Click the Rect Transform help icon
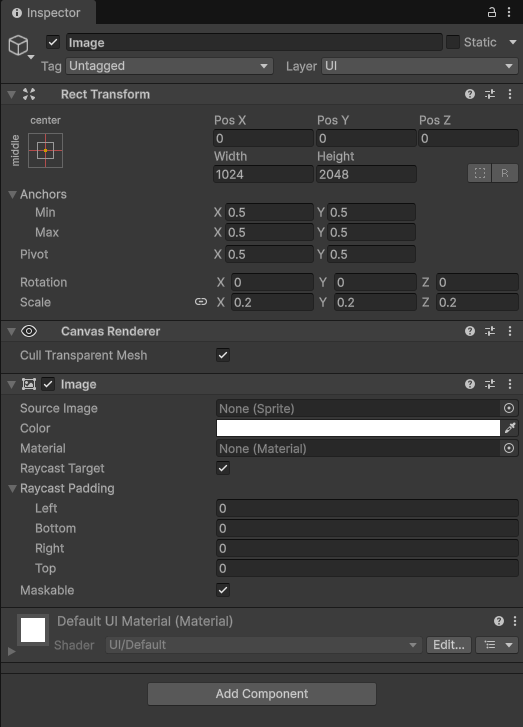The height and width of the screenshot is (727, 523). click(470, 94)
